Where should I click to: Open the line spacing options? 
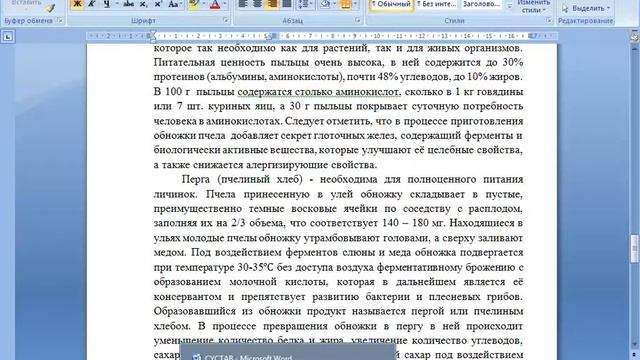click(x=305, y=4)
